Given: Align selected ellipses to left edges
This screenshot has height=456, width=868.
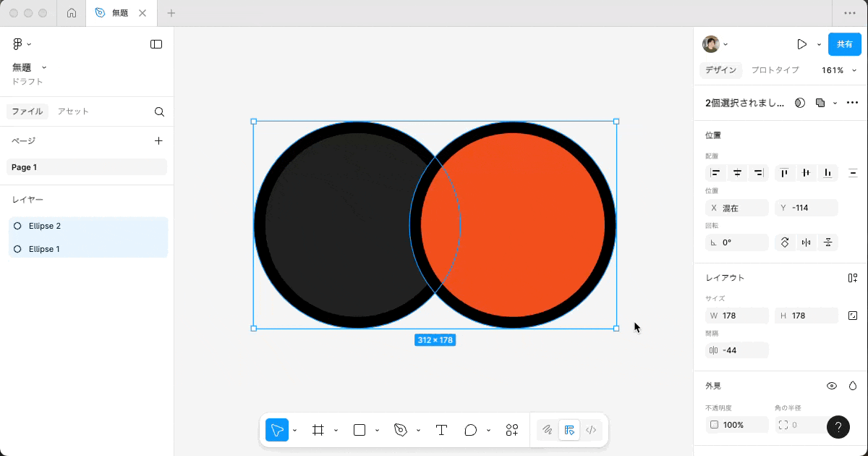Looking at the screenshot, I should pyautogui.click(x=715, y=173).
